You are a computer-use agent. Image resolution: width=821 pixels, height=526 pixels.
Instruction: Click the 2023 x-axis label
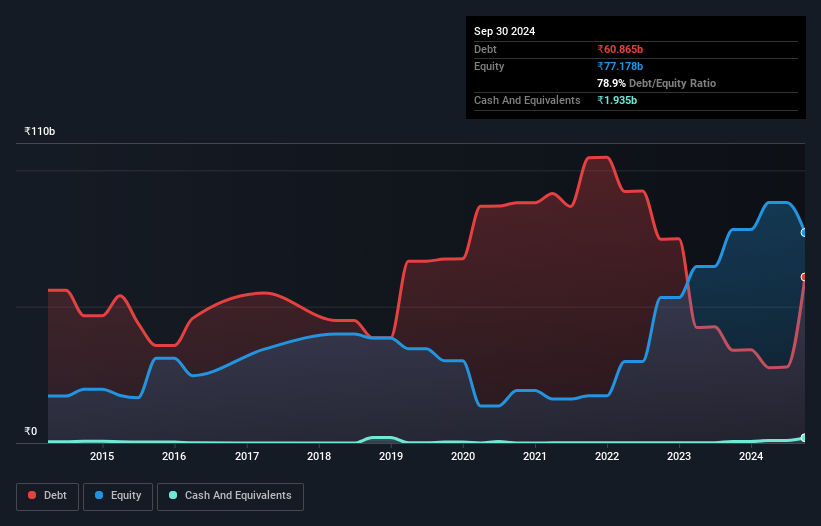679,456
